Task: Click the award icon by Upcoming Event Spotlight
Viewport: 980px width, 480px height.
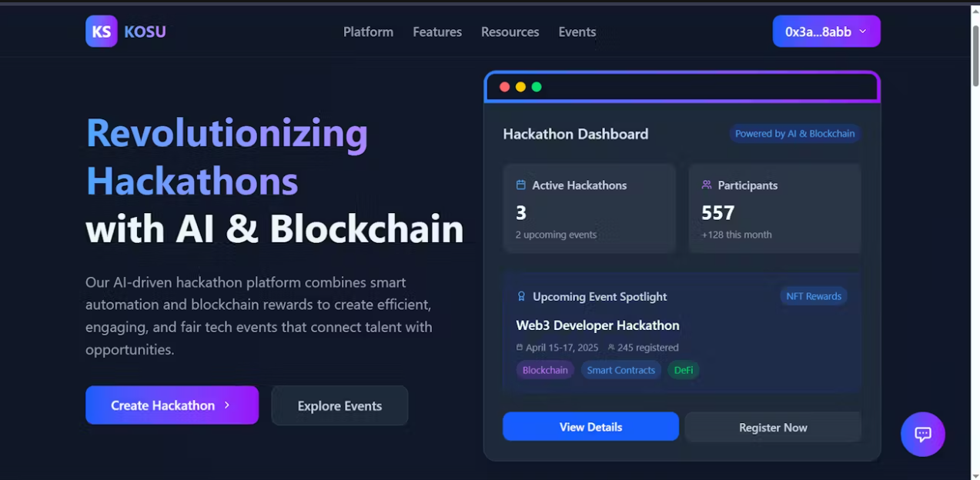Action: [521, 296]
